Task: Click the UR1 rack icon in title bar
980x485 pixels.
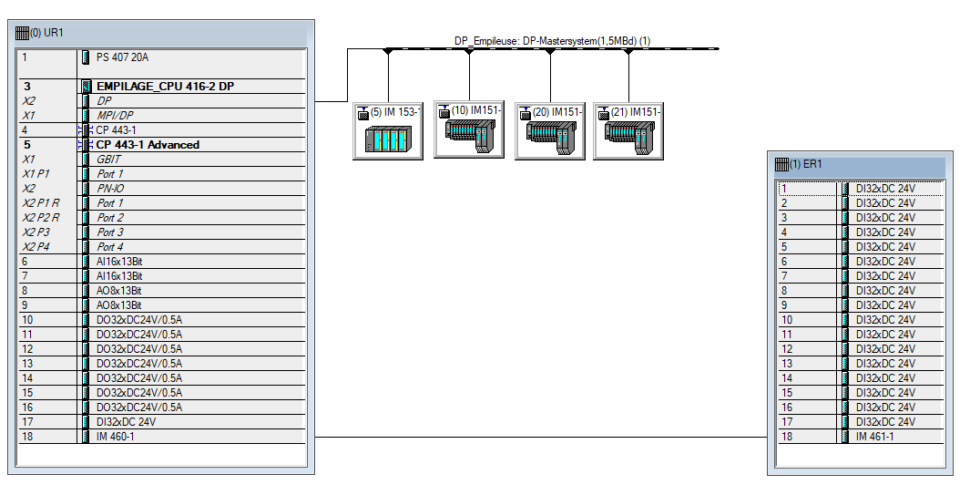Action: point(23,32)
